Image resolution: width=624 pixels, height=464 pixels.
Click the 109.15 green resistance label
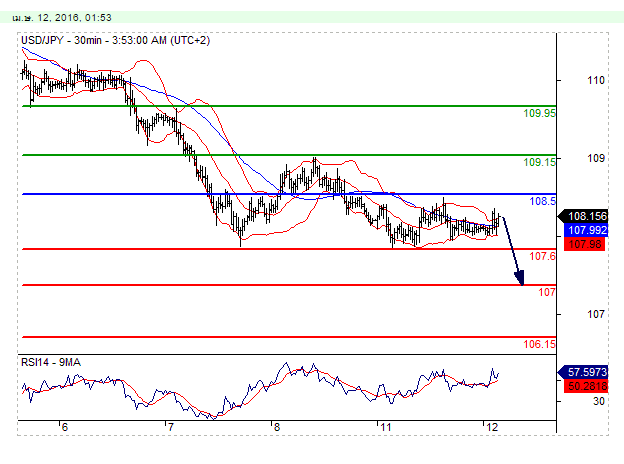(x=540, y=162)
